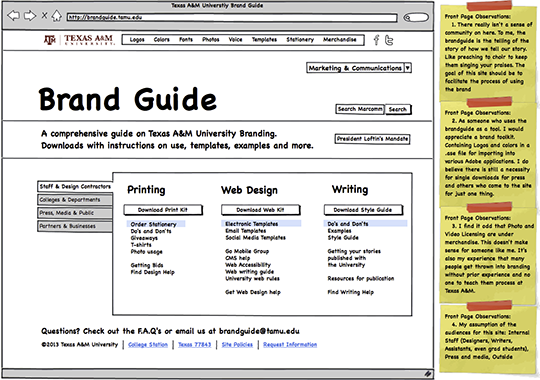The image size is (540, 380).
Task: Click Site Policies footer link
Action: point(237,345)
